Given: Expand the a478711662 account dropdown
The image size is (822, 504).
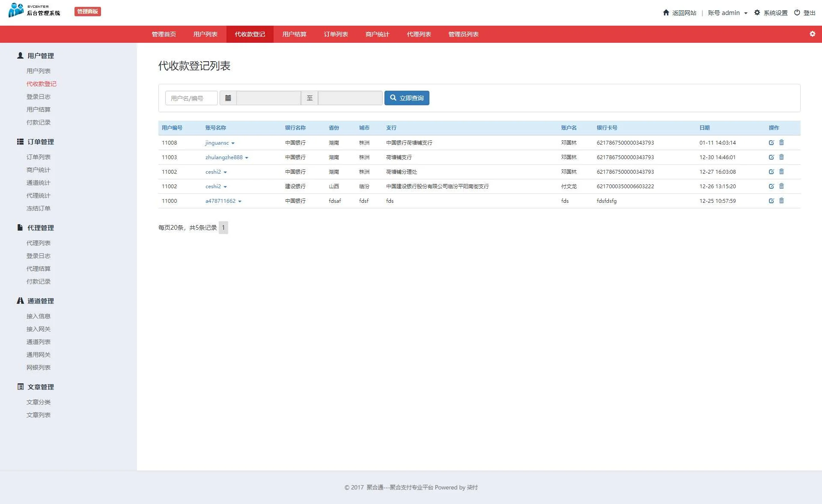Looking at the screenshot, I should coord(240,202).
